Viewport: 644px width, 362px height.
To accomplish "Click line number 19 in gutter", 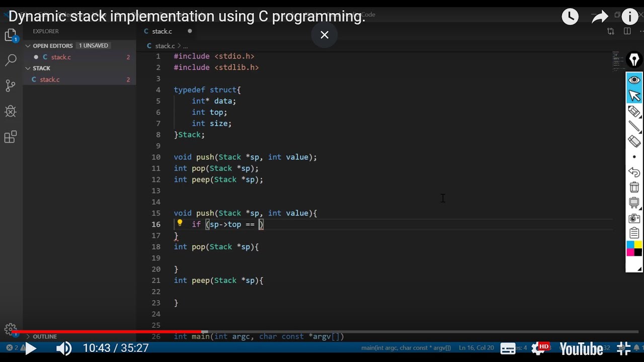I will (156, 258).
